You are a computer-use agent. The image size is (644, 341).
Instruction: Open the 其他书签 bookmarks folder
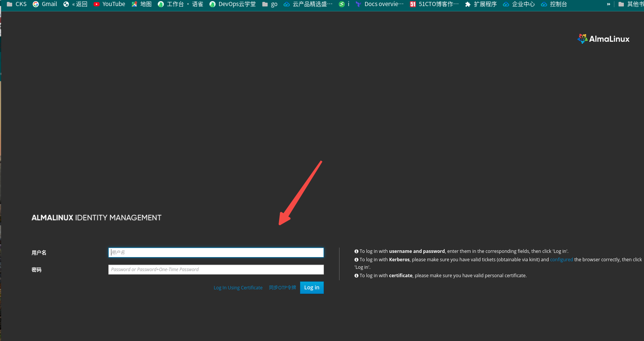click(x=631, y=4)
